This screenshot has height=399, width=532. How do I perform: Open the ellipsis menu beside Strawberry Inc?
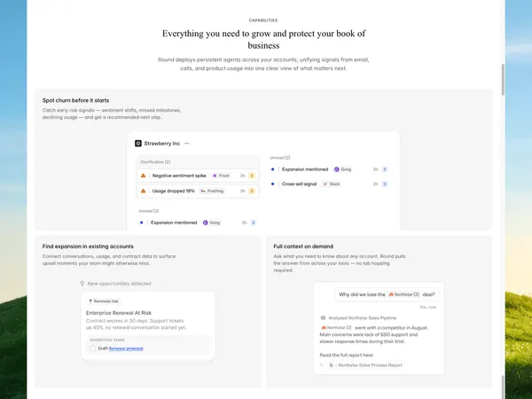click(186, 144)
